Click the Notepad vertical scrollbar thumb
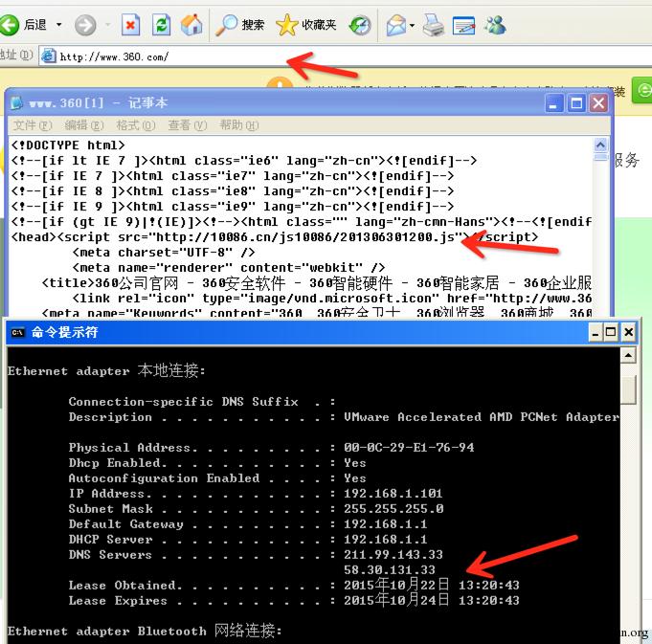Viewport: 652px width, 644px height. pyautogui.click(x=600, y=157)
